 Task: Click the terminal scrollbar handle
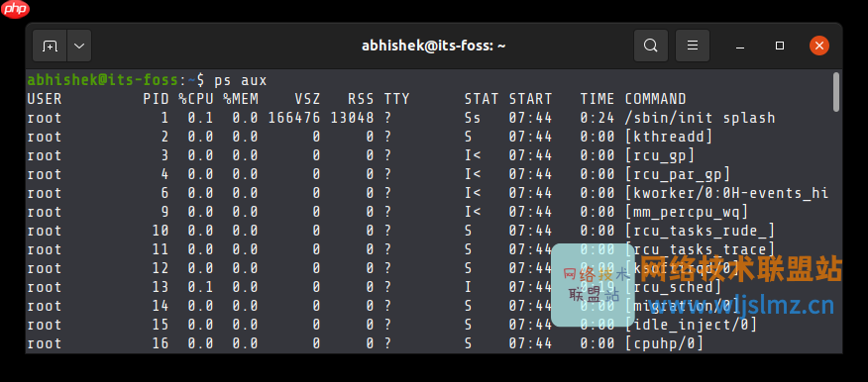836,92
